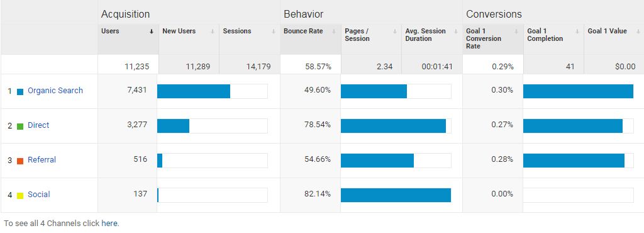Viewport: 644px width, 233px height.
Task: Click the green Direct color swatch
Action: [x=20, y=126]
